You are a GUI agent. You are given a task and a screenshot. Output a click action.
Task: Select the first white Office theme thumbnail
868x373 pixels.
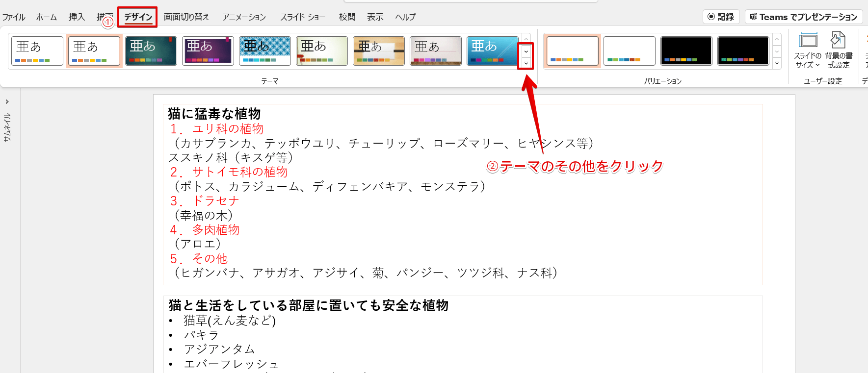point(37,51)
